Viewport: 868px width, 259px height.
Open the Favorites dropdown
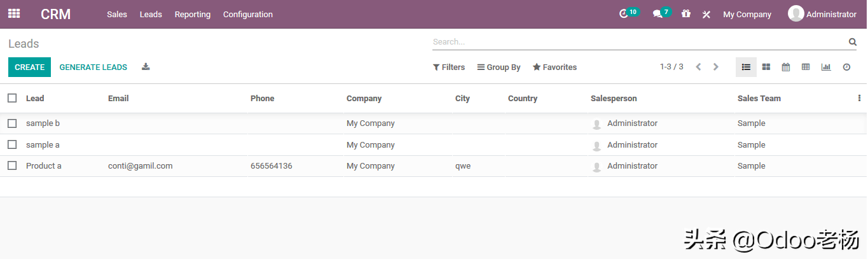click(x=555, y=67)
